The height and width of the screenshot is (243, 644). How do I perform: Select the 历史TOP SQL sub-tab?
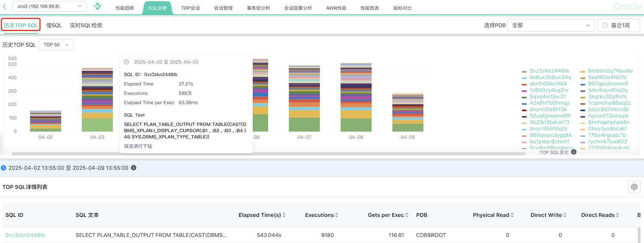coord(21,25)
